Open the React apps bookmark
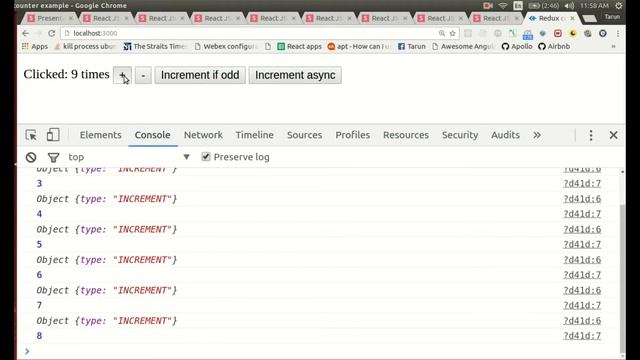This screenshot has height=360, width=640. pos(300,47)
